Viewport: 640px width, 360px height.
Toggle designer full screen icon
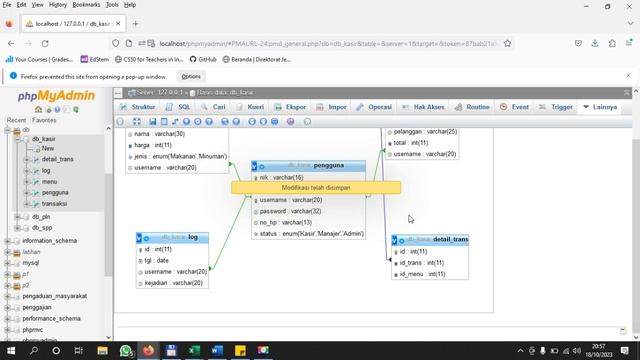(137, 122)
